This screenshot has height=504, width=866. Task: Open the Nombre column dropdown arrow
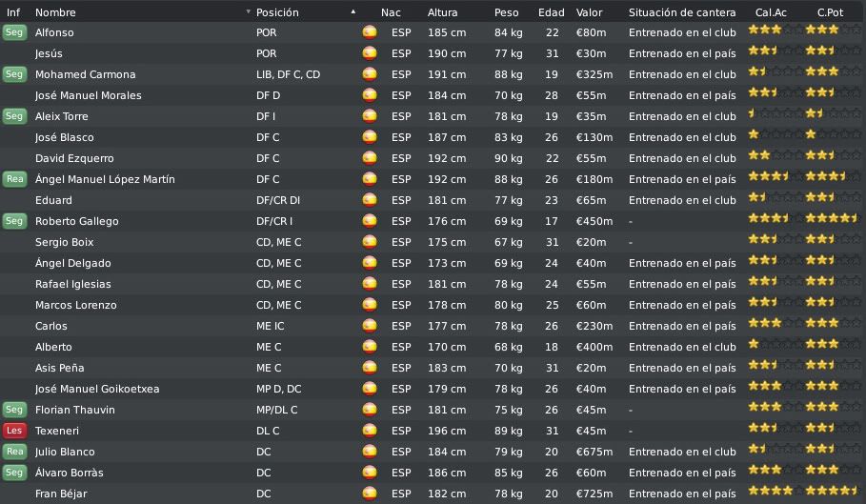248,11
